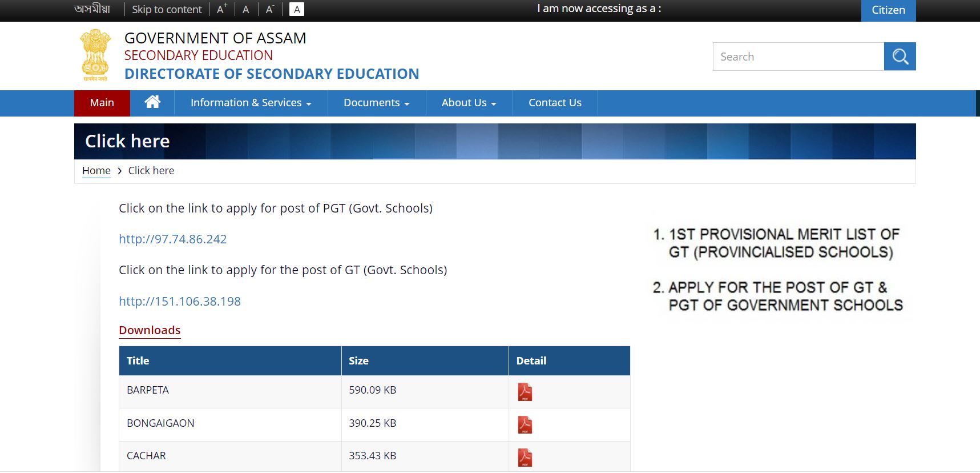
Task: Open the BONGAIGAON PDF icon
Action: (x=525, y=424)
